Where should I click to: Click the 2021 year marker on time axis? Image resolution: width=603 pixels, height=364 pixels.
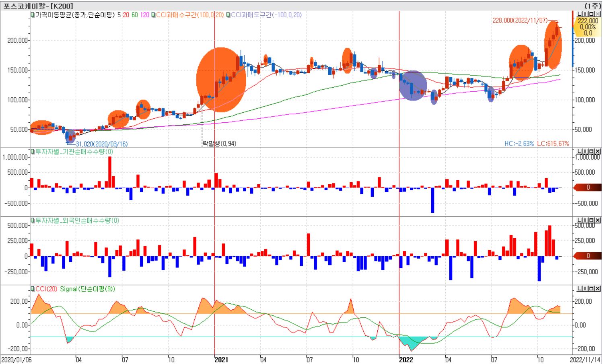(x=222, y=360)
